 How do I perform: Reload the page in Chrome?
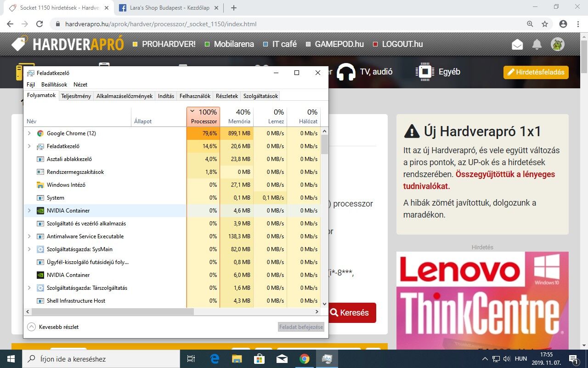[x=40, y=24]
